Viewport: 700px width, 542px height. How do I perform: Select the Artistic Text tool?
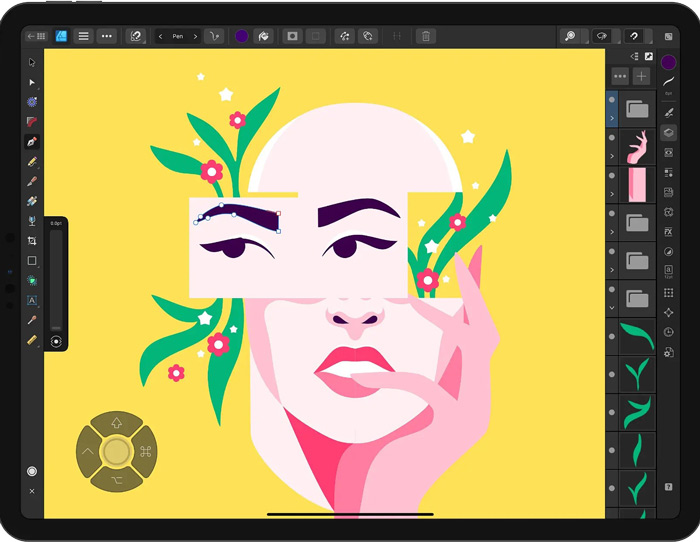pyautogui.click(x=32, y=300)
